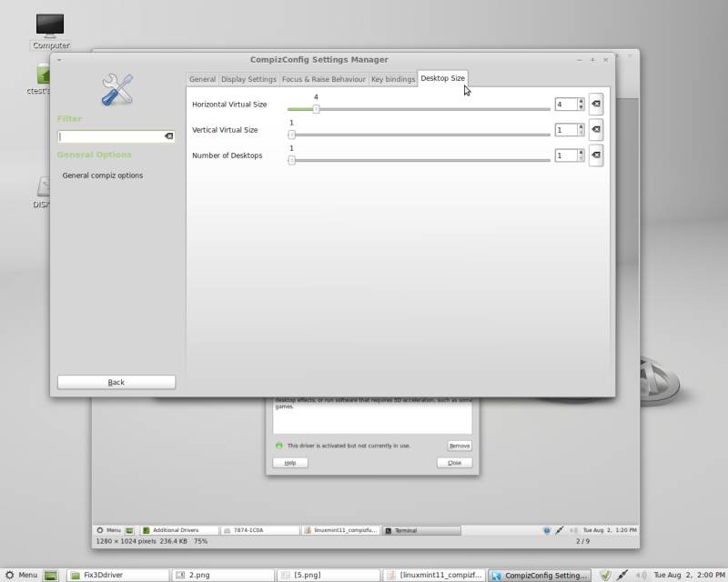Open the Computer desktop icon
This screenshot has width=728, height=582.
(x=50, y=31)
